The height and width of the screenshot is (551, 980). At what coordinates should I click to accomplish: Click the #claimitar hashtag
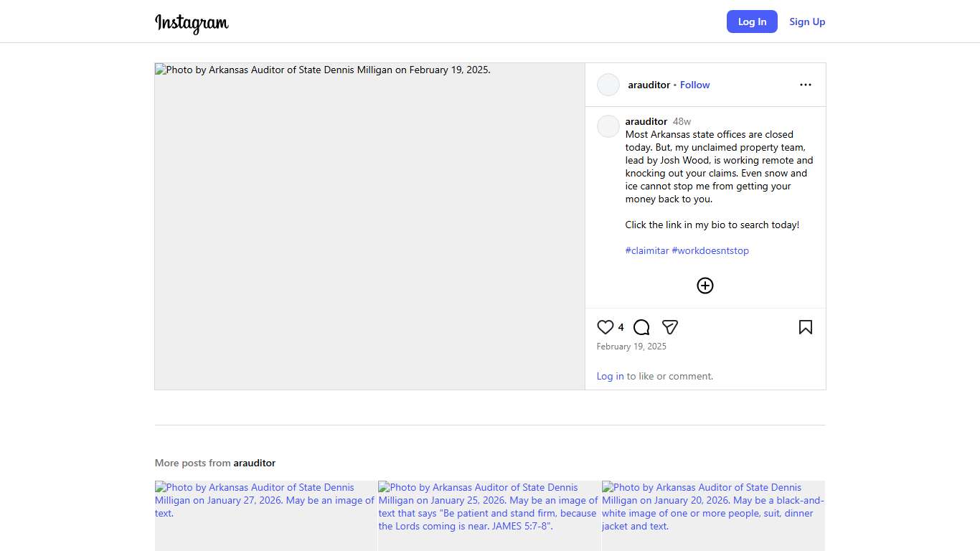point(646,250)
